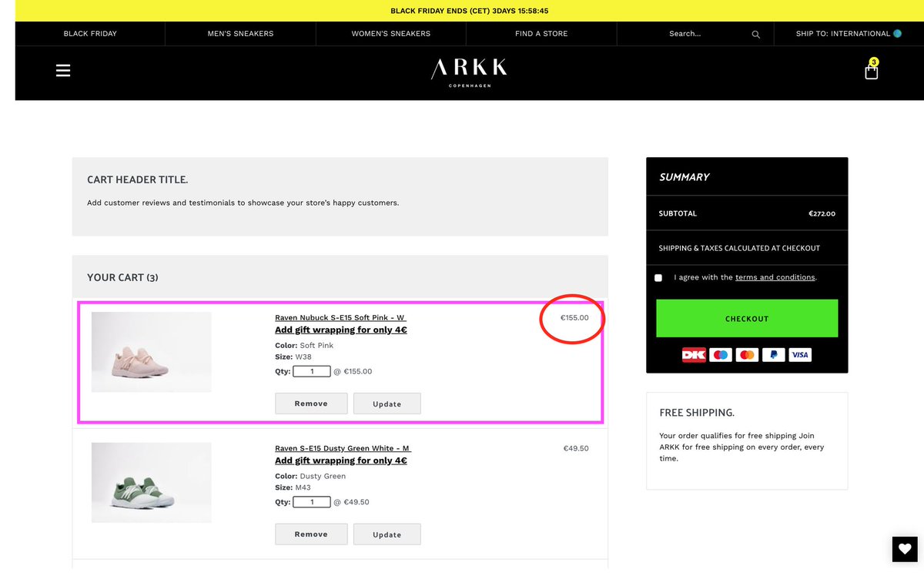Open Men's Sneakers menu
The image size is (924, 586).
(240, 34)
